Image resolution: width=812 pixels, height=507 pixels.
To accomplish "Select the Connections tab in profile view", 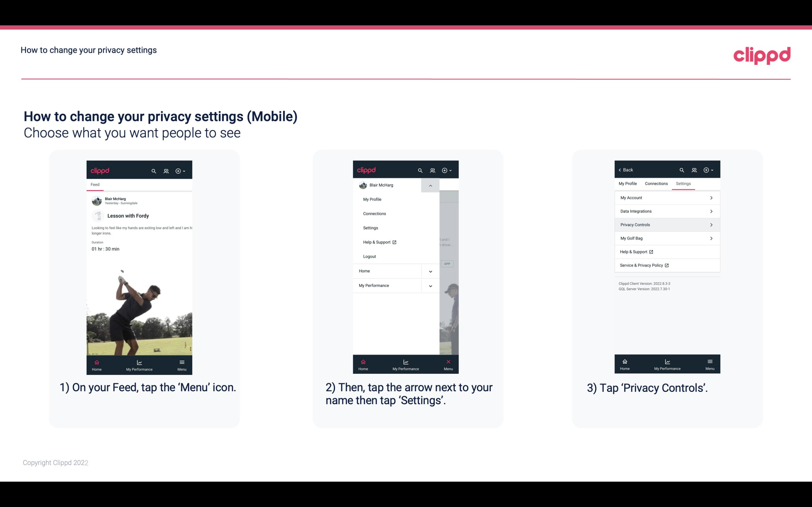I will (x=656, y=183).
